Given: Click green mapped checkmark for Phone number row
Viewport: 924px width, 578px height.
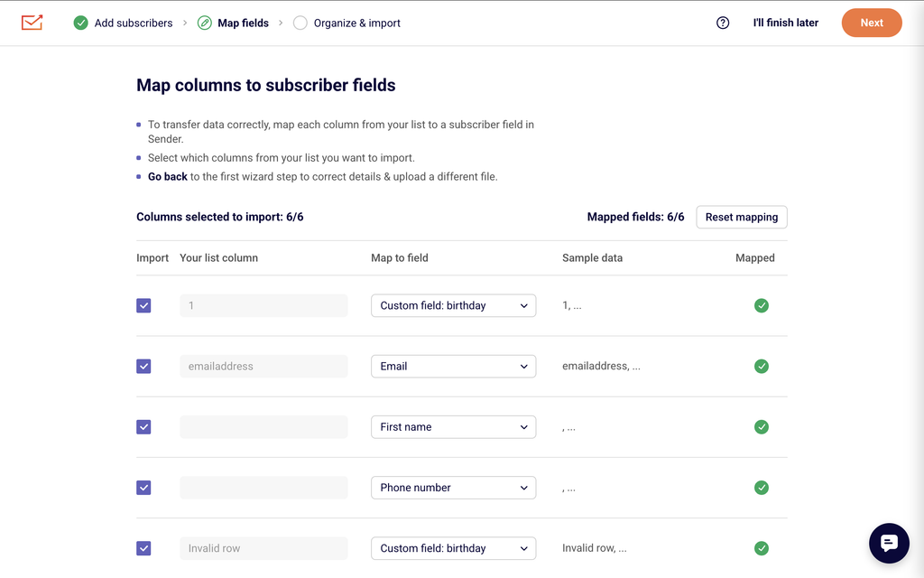Looking at the screenshot, I should click(x=762, y=488).
